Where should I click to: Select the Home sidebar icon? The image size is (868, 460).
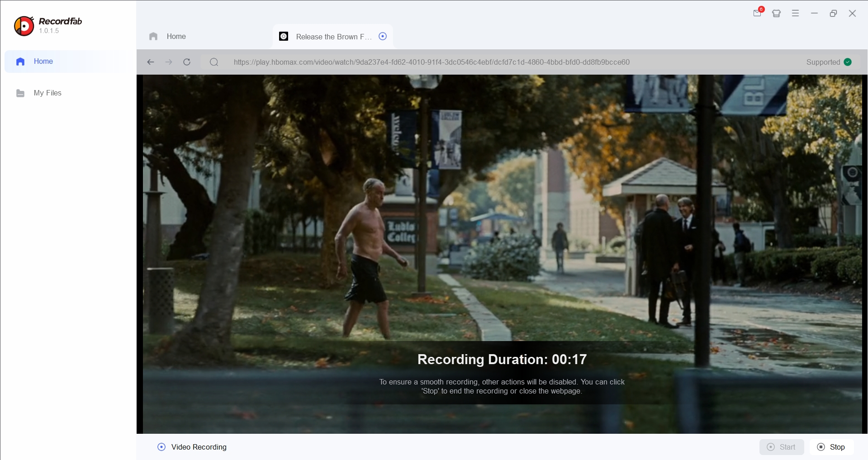(x=20, y=62)
